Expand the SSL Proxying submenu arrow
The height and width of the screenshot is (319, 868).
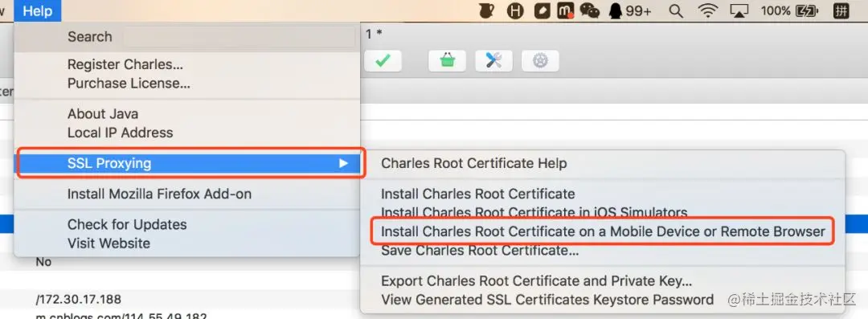(344, 163)
